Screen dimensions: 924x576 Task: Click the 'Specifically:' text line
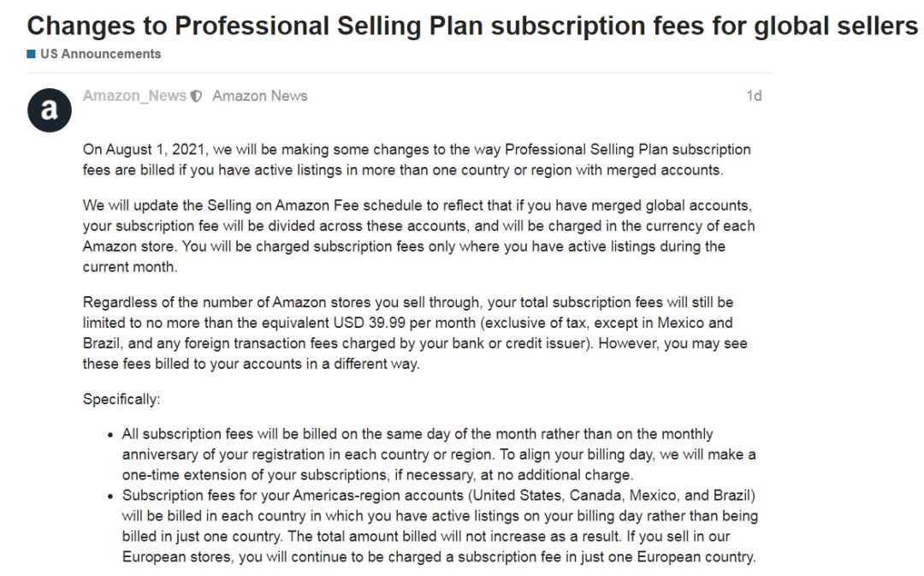point(121,399)
